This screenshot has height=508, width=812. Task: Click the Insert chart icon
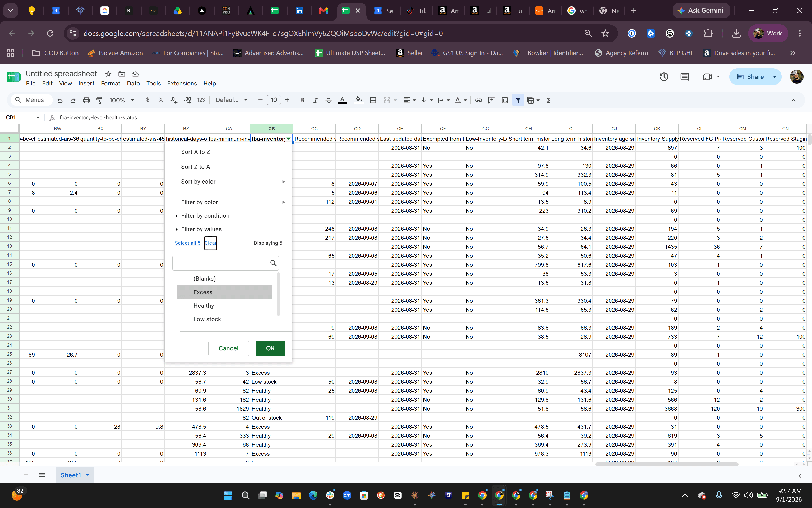point(505,100)
